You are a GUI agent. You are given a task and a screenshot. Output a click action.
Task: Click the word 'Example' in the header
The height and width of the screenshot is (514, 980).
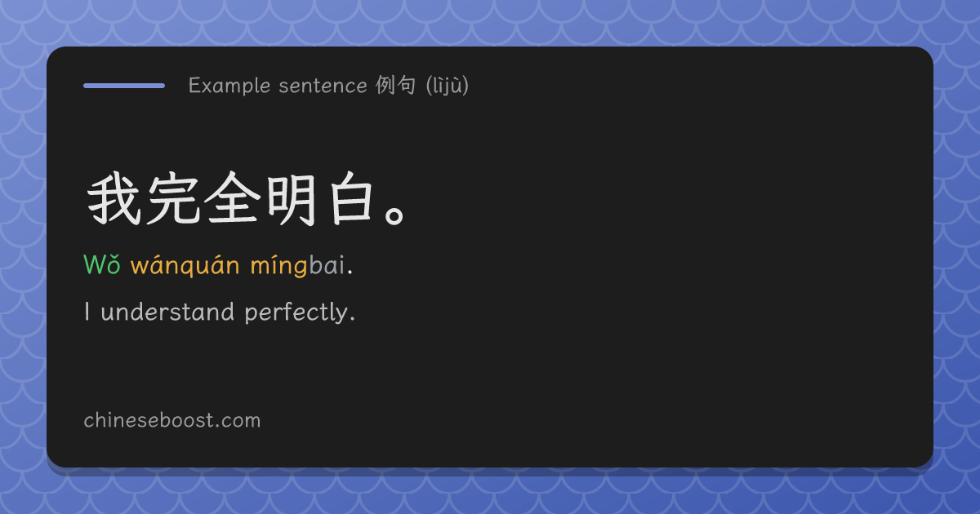point(229,86)
